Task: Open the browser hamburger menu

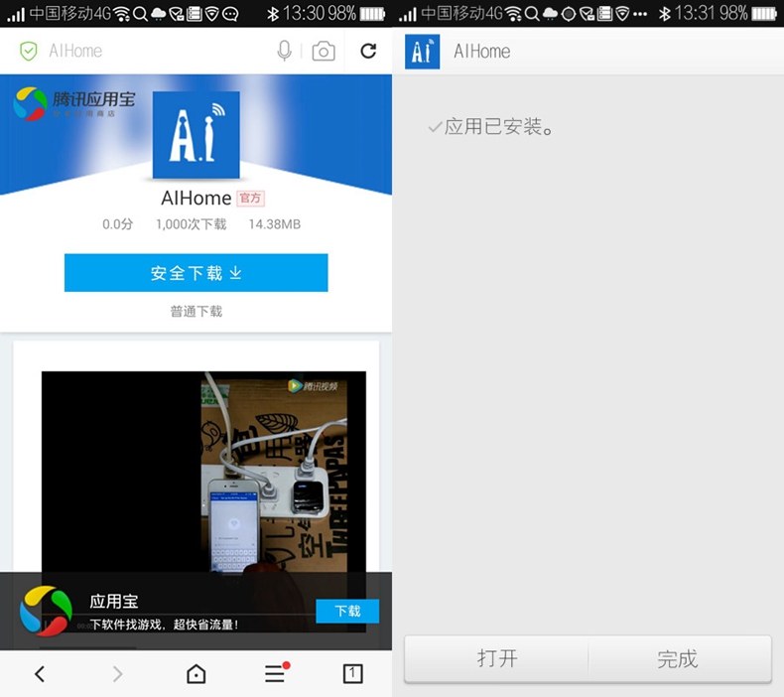Action: (x=275, y=674)
